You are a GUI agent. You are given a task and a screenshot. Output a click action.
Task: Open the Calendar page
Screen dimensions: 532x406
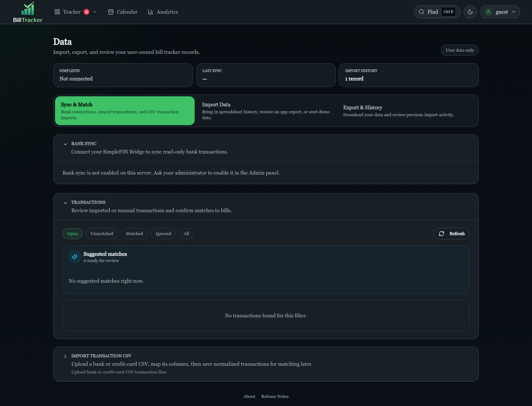click(x=123, y=12)
